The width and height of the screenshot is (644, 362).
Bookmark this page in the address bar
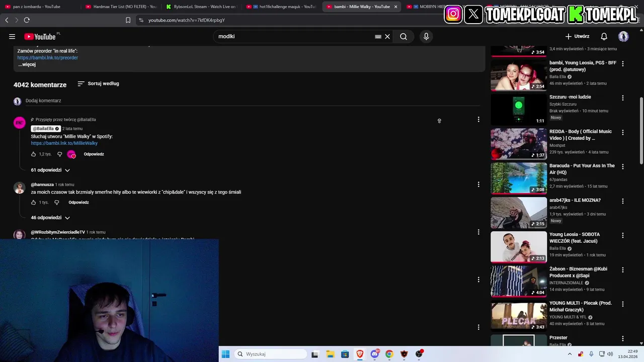coord(128,20)
